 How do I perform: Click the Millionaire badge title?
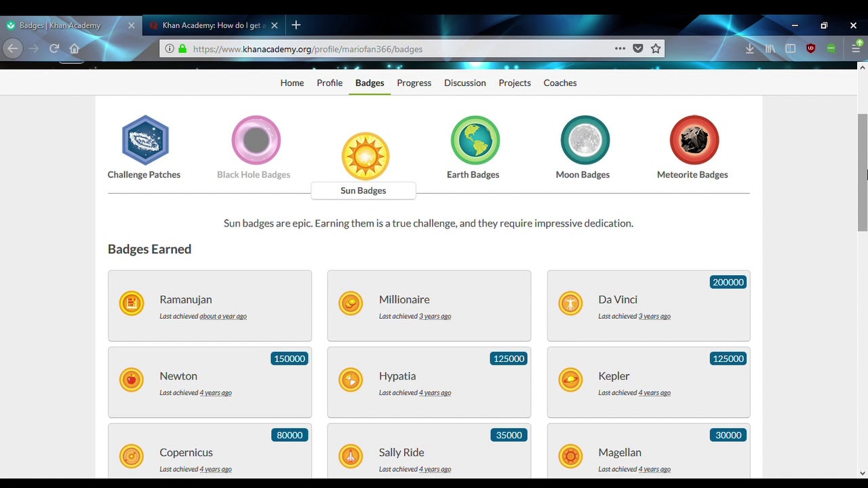click(x=404, y=300)
